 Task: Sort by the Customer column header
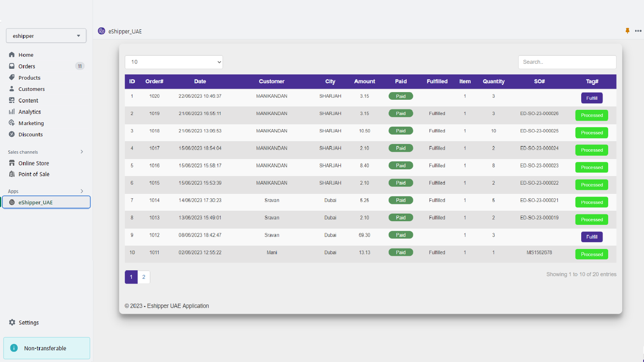coord(272,81)
